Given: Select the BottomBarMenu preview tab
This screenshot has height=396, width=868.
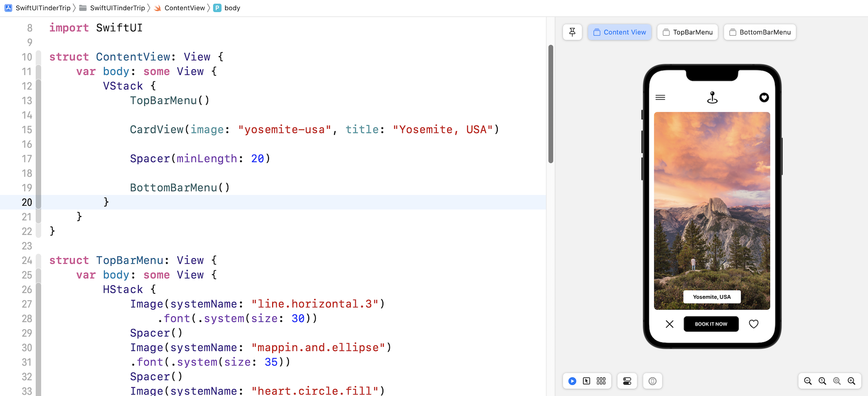Looking at the screenshot, I should [759, 32].
